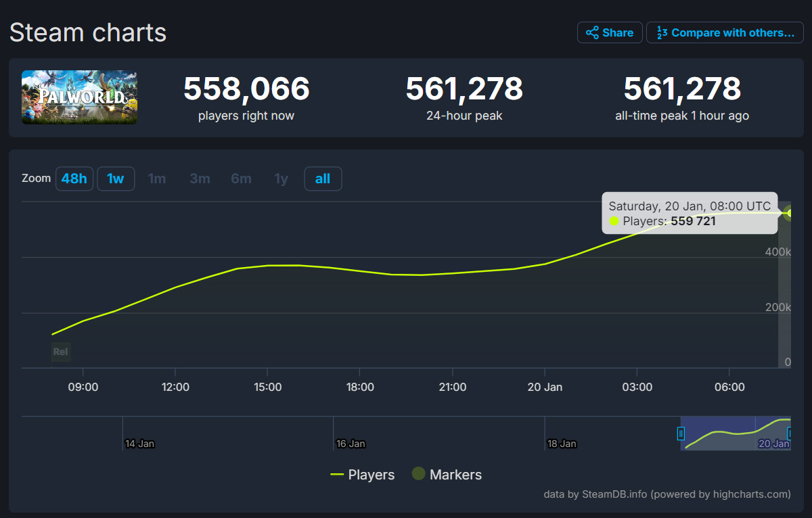Screen dimensions: 812x518
Task: Click the highlighted data point on chart
Action: (x=789, y=213)
